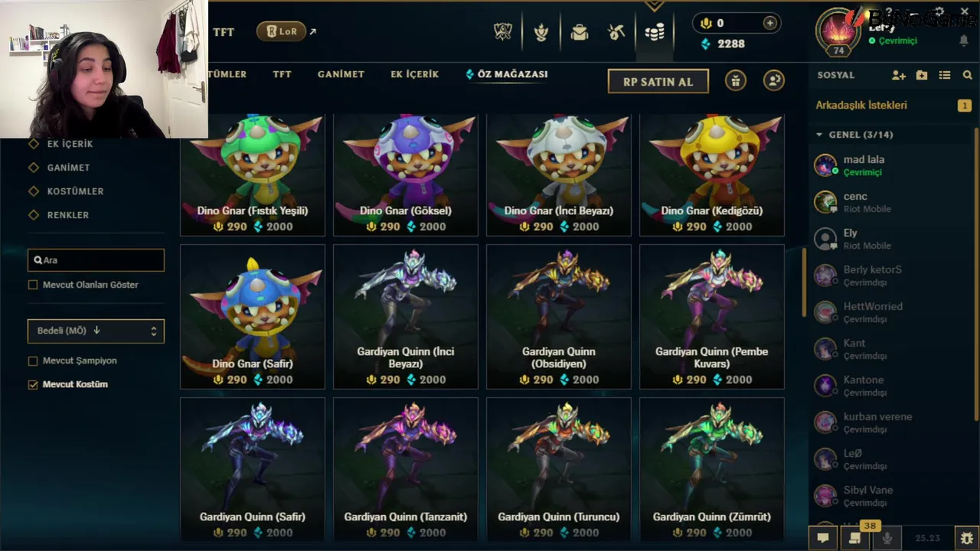Switch to the GANİMET tab
This screenshot has height=551, width=980.
click(x=341, y=74)
